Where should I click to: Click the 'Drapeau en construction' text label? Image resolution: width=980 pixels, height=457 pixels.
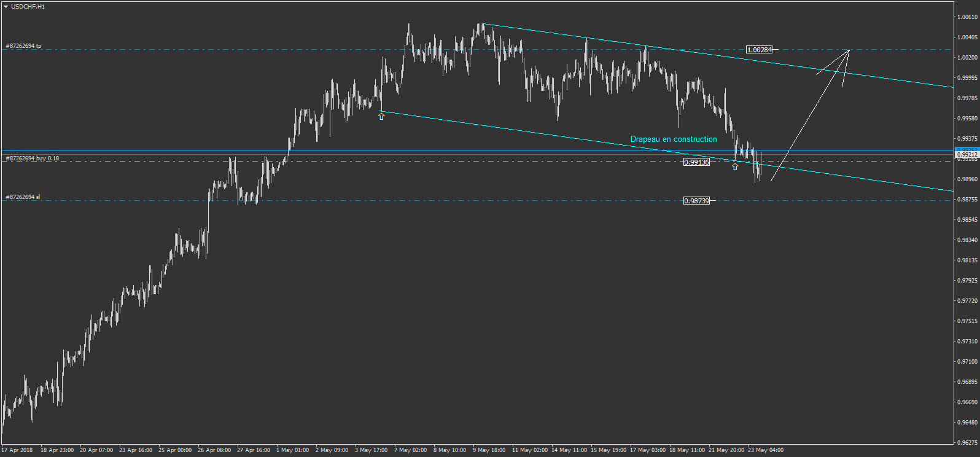pos(674,139)
